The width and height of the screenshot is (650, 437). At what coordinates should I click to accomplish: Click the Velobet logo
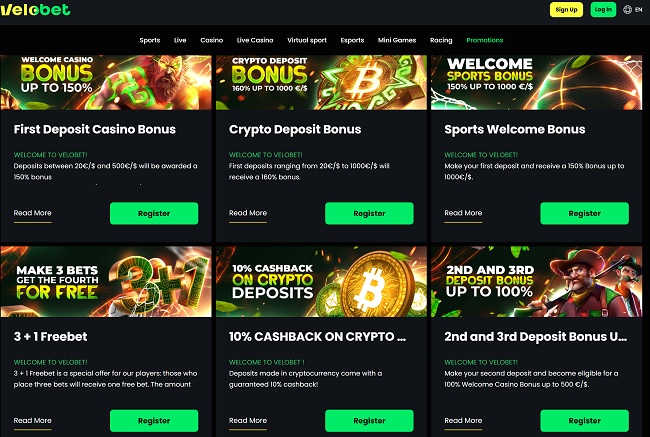click(35, 9)
